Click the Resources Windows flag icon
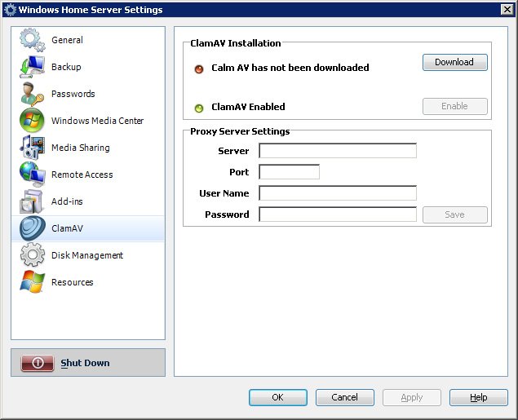This screenshot has width=518, height=420. pos(32,281)
